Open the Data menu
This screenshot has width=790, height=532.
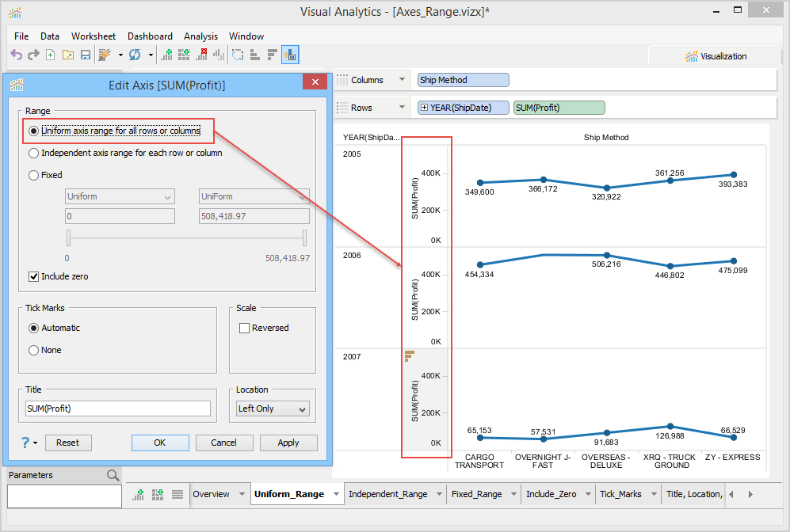click(x=50, y=36)
